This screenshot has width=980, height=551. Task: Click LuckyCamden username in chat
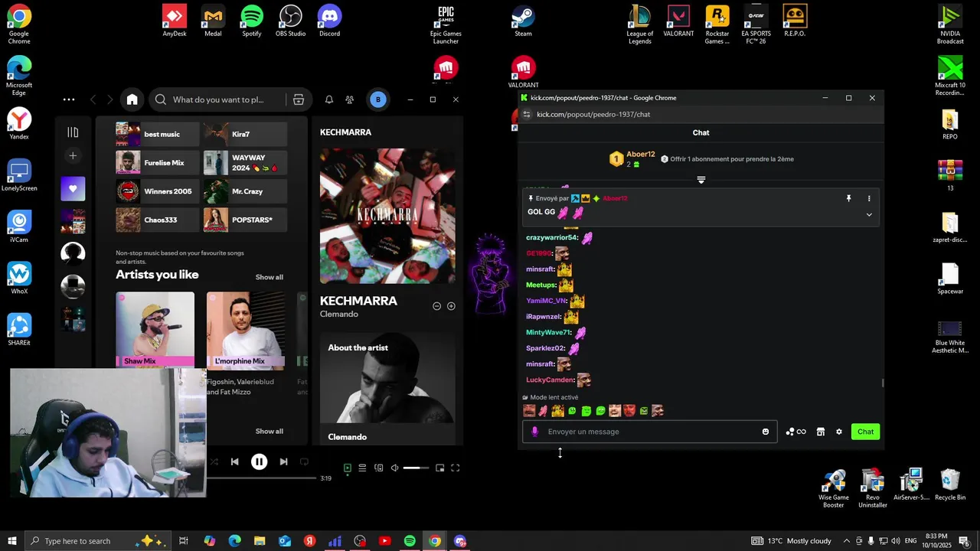pyautogui.click(x=550, y=380)
